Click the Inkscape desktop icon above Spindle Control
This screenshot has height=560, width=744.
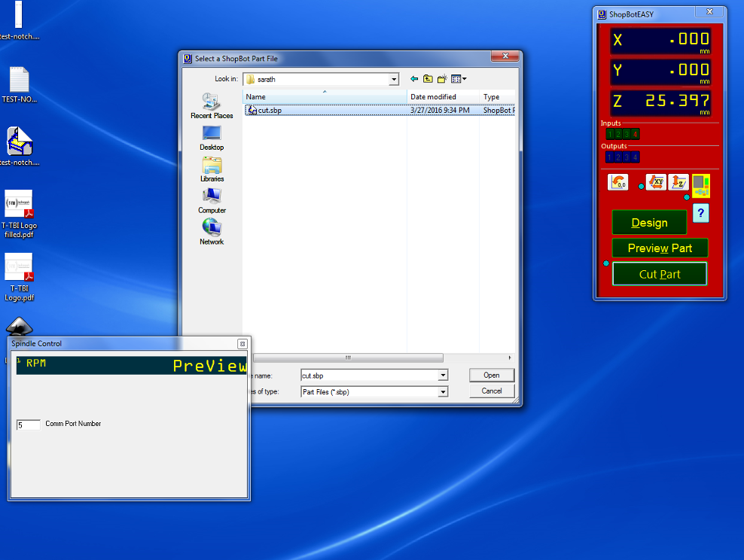pyautogui.click(x=19, y=326)
